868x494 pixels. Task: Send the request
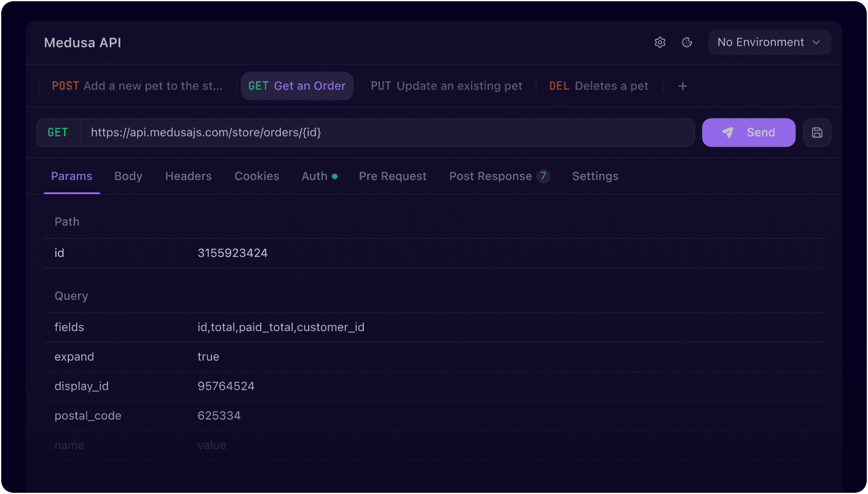[749, 133]
